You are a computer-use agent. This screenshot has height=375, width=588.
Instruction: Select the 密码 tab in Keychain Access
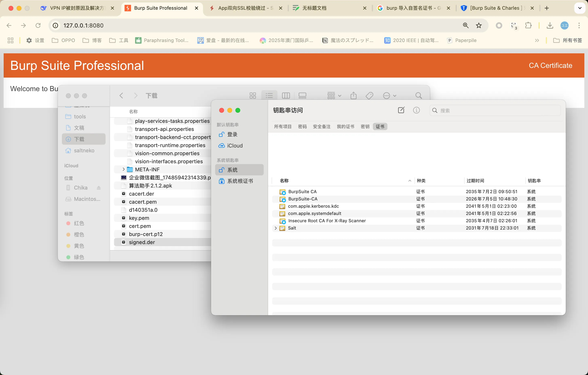pos(302,126)
